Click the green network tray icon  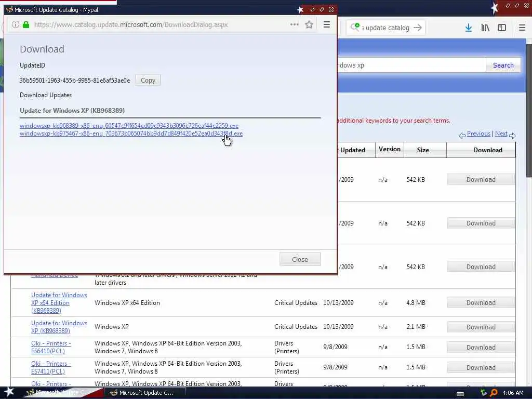[484, 393]
